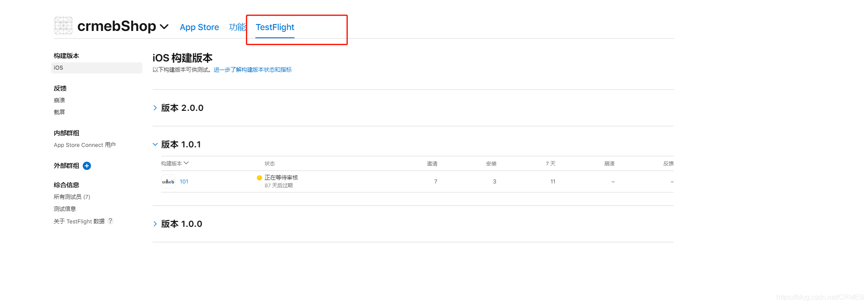
Task: Expand 版本 2.0.0 section
Action: pos(155,108)
